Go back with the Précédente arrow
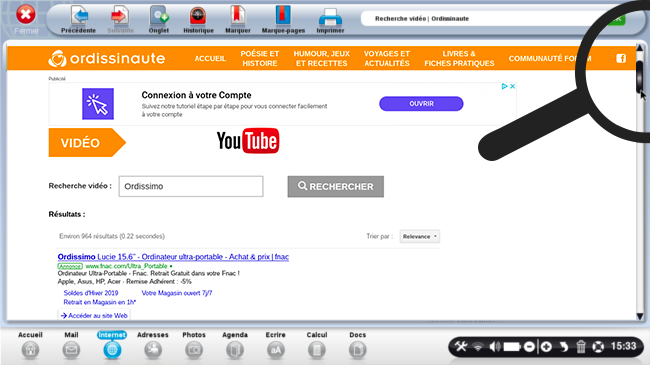The image size is (650, 365). pos(79,16)
